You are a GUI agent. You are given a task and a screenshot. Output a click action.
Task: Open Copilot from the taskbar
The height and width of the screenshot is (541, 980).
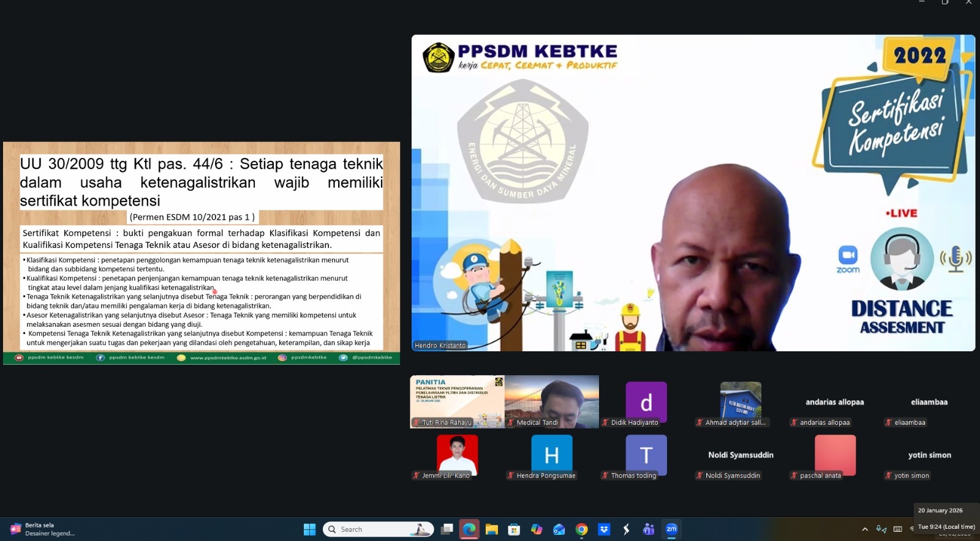[x=537, y=529]
